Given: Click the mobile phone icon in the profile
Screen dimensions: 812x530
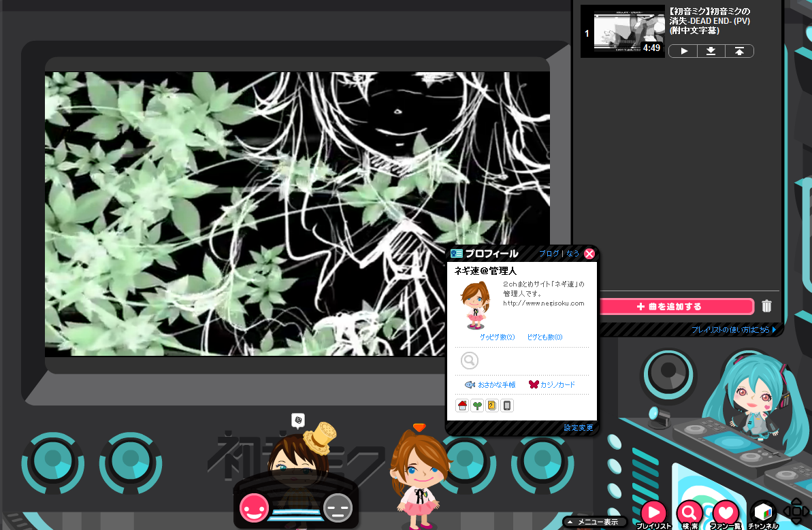Looking at the screenshot, I should (x=507, y=405).
